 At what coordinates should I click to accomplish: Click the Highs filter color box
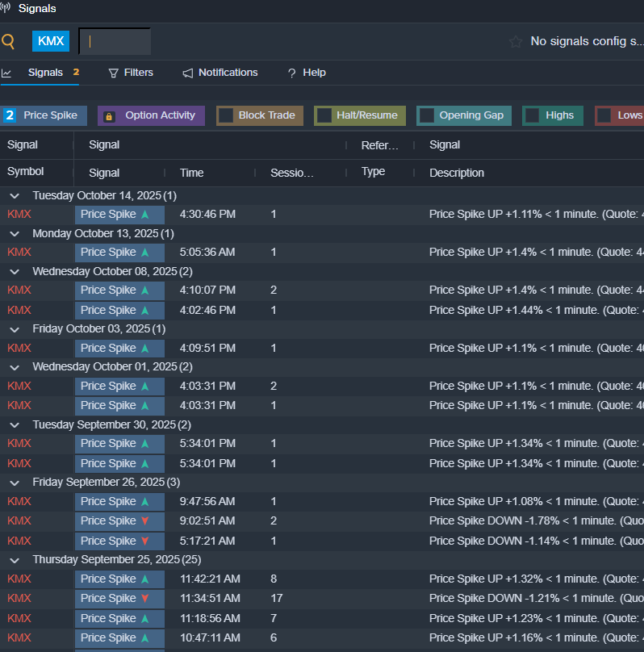click(x=533, y=115)
